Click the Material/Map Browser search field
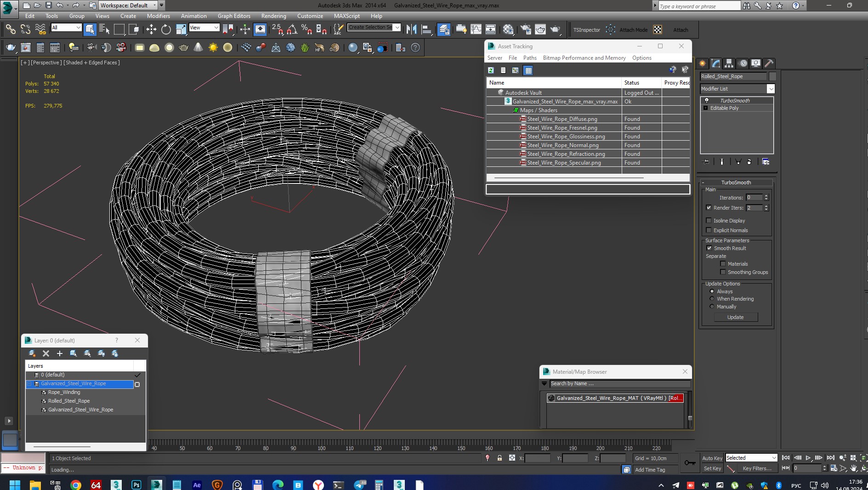 pos(620,384)
